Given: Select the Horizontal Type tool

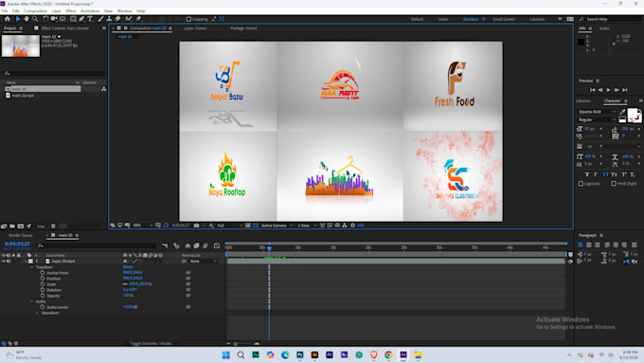Looking at the screenshot, I should [x=90, y=19].
